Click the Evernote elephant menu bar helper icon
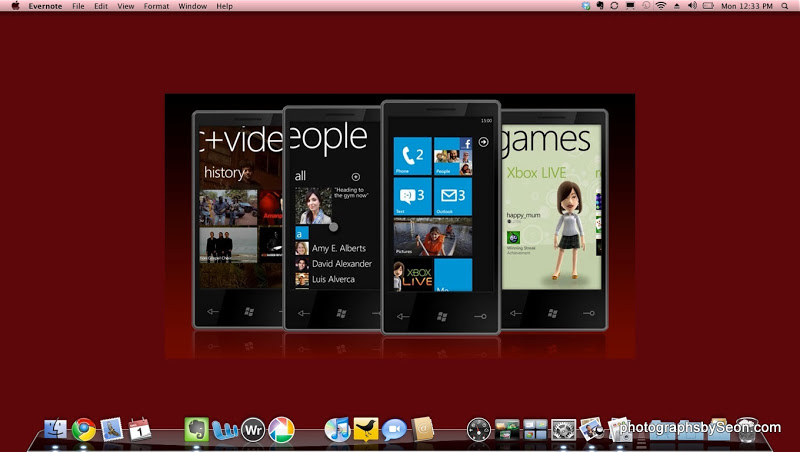This screenshot has height=452, width=800. tap(600, 6)
